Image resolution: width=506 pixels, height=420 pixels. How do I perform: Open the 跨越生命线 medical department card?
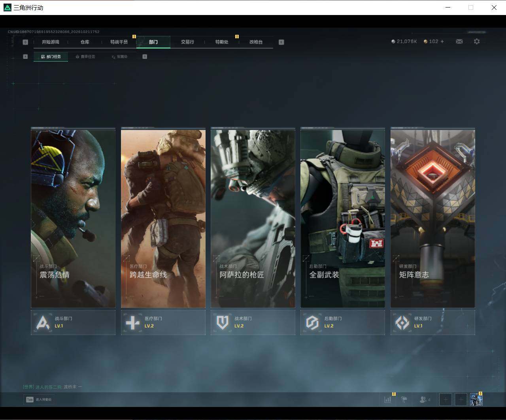click(163, 218)
